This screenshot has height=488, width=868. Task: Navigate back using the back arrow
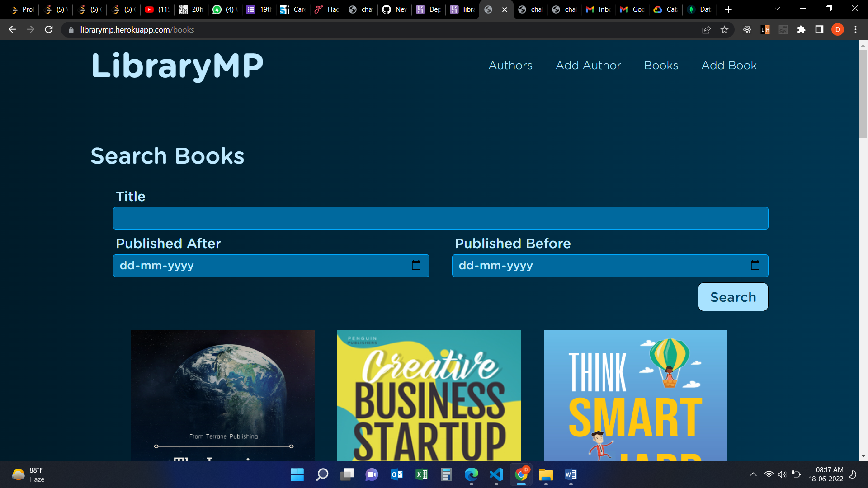(12, 30)
